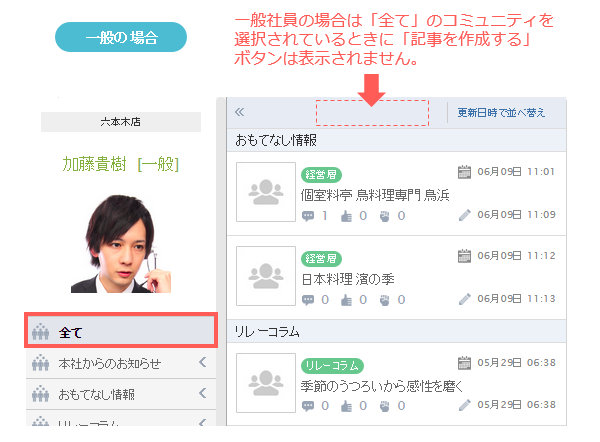This screenshot has width=600, height=442.
Task: Open article 季節のうつろいから感性を磨く
Action: click(x=382, y=386)
